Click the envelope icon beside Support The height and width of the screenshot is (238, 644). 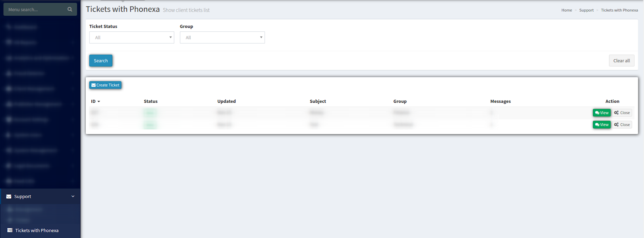(x=9, y=197)
